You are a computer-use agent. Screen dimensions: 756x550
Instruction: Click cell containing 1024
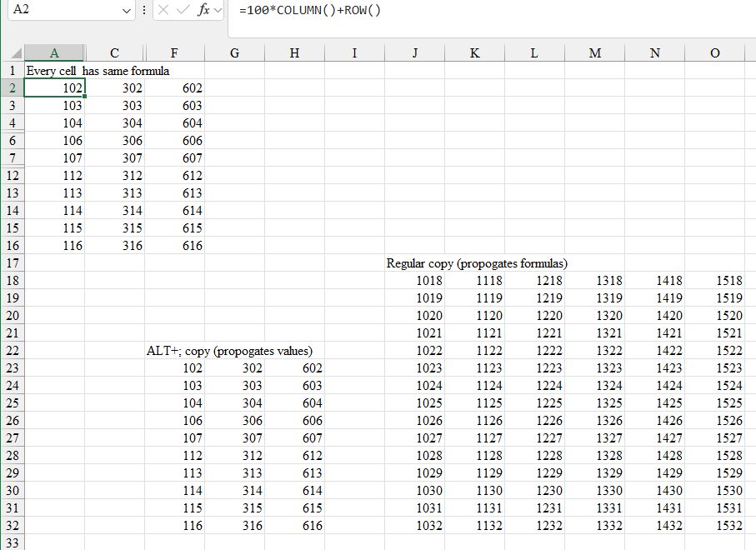pyautogui.click(x=414, y=385)
